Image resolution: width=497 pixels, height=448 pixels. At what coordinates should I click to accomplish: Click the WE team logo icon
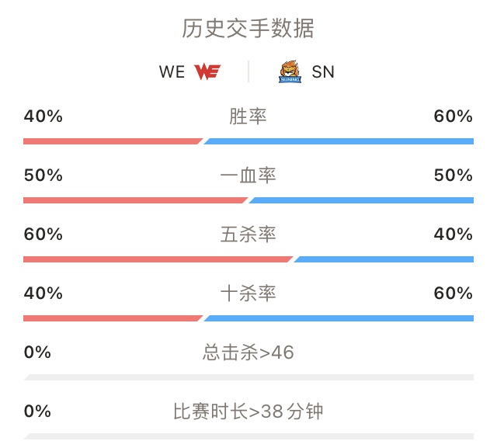click(207, 71)
